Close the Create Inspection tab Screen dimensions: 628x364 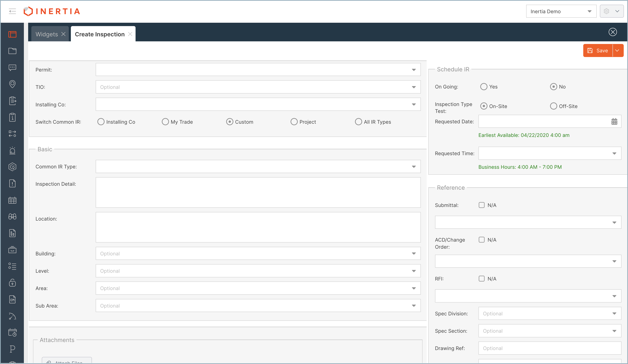[130, 34]
